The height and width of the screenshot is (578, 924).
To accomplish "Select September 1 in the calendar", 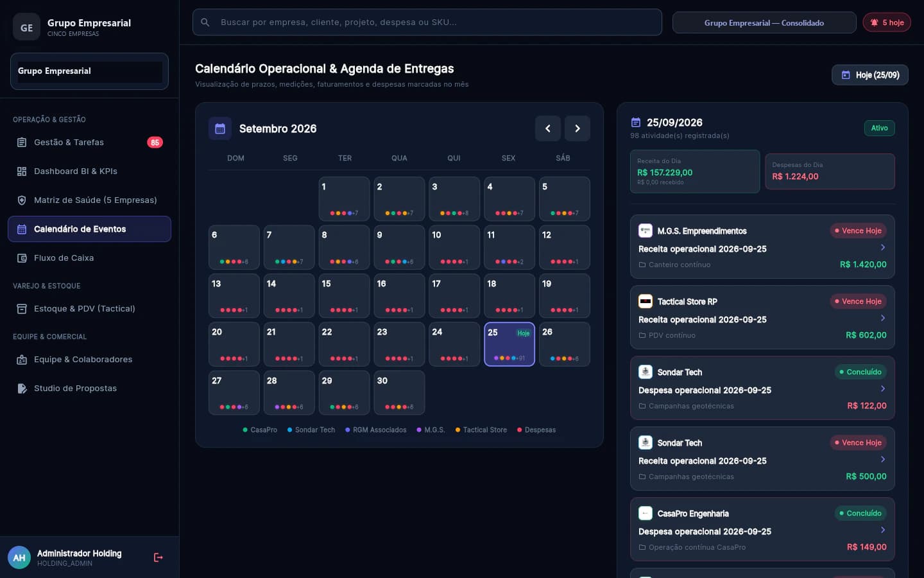I will point(345,199).
